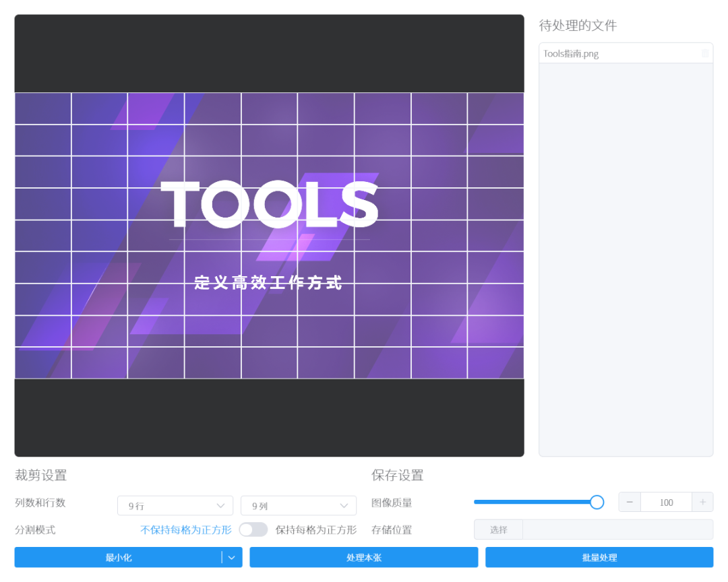
Task: Increase image quality with plus button
Action: (702, 502)
